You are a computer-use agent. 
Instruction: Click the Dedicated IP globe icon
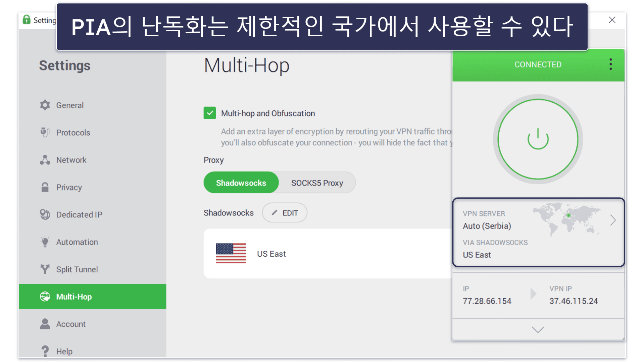[x=45, y=214]
